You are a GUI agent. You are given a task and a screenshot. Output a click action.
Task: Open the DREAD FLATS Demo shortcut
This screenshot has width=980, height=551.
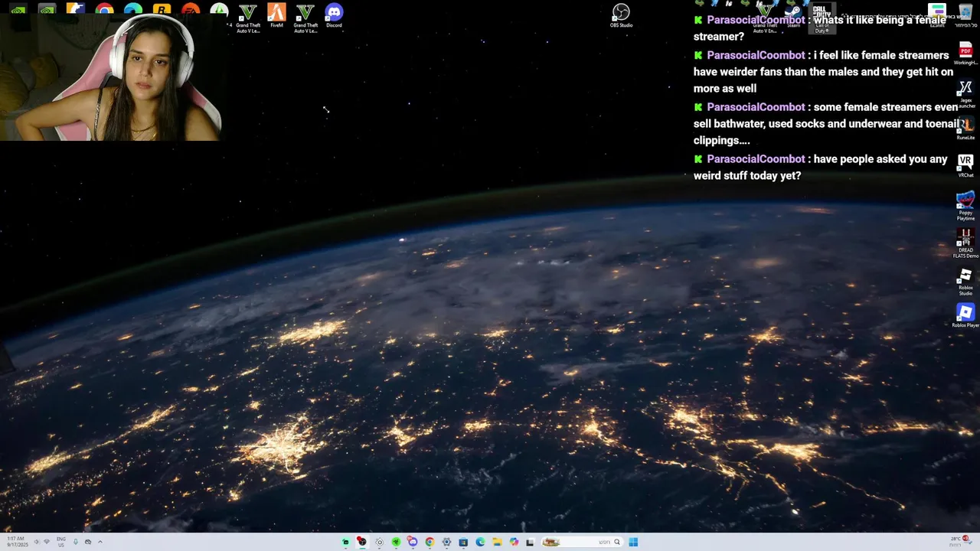965,243
